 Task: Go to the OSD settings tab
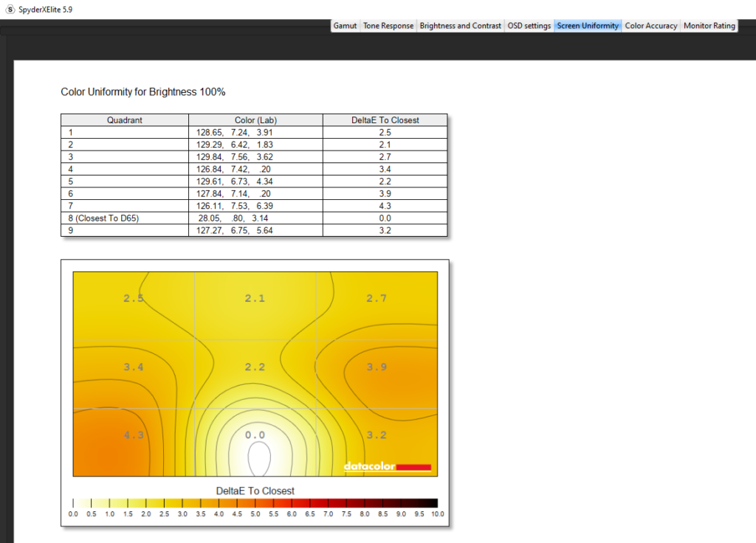[x=529, y=26]
